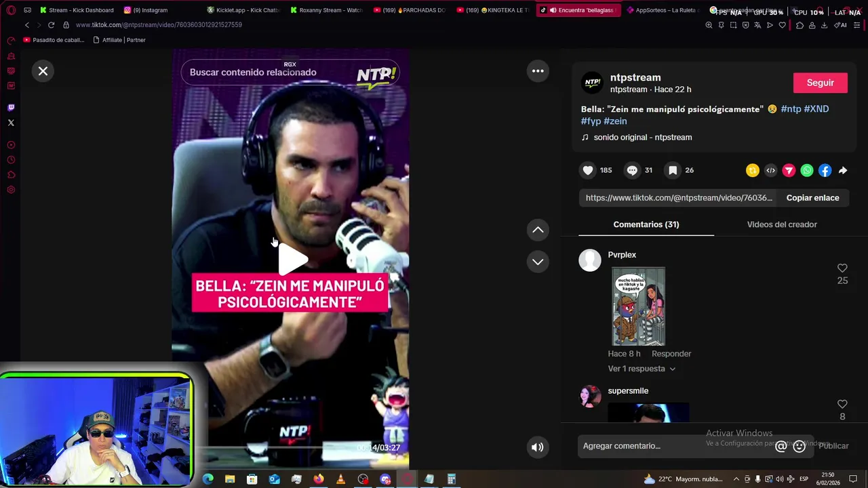Switch to Kicklet.app browser tab
868x488 pixels.
click(x=244, y=10)
